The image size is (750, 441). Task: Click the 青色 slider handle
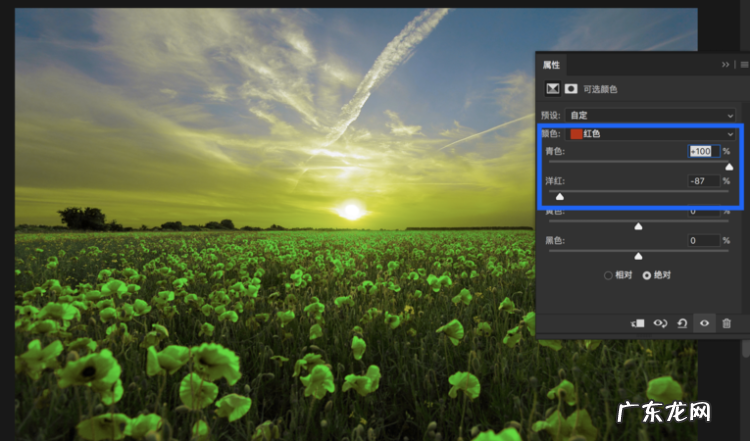(729, 167)
